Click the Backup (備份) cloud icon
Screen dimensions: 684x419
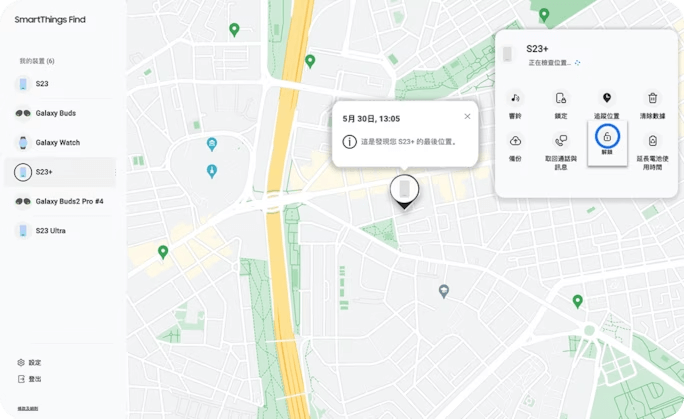coord(515,141)
